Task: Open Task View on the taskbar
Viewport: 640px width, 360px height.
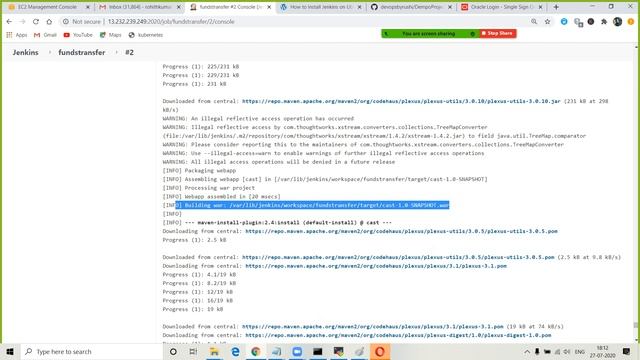Action: (193, 351)
